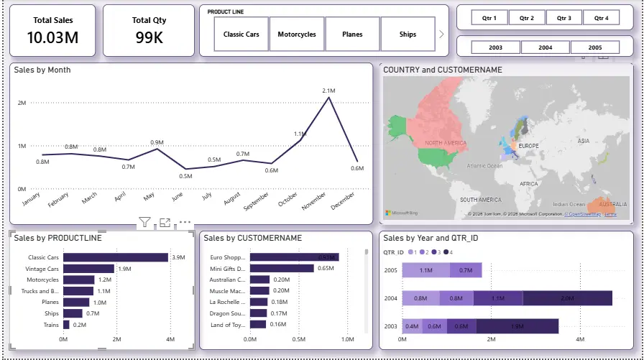Filter by Qtr 4
The width and height of the screenshot is (644, 360).
[x=602, y=18]
